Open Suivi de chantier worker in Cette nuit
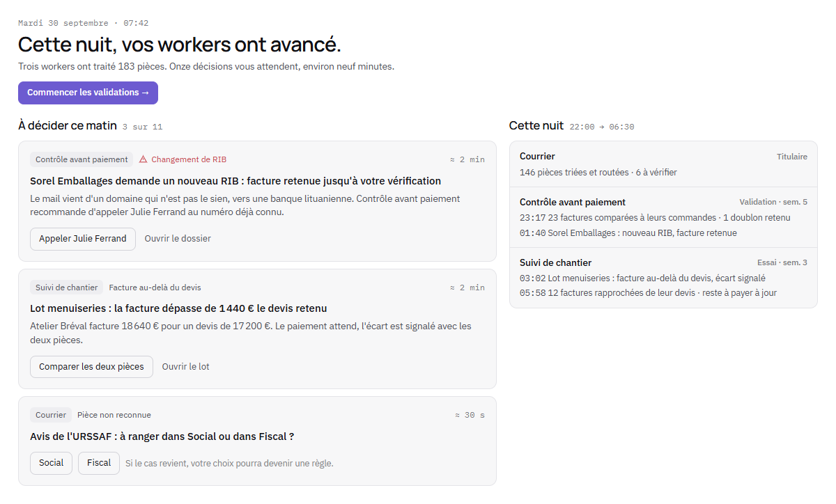The image size is (836, 504). click(x=663, y=278)
